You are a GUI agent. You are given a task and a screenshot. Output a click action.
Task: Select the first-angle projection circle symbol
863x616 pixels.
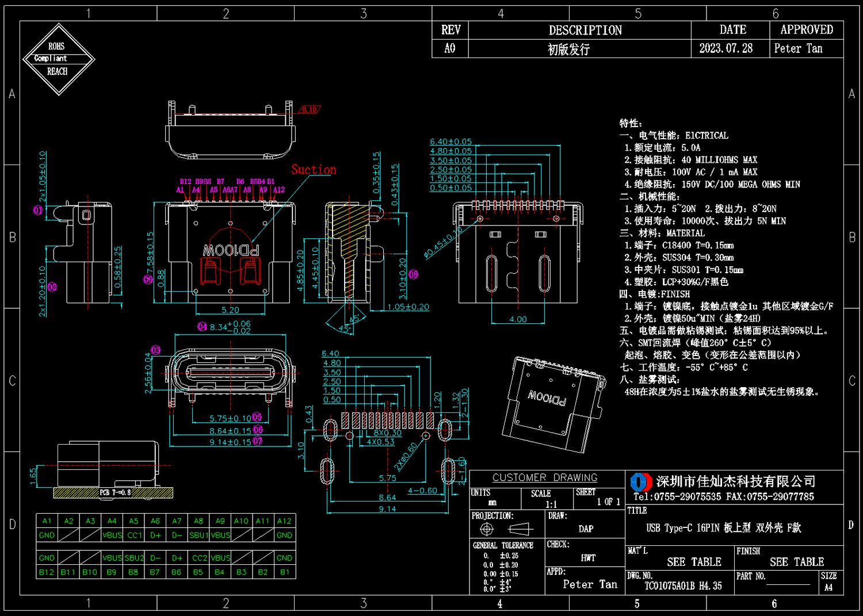(487, 529)
